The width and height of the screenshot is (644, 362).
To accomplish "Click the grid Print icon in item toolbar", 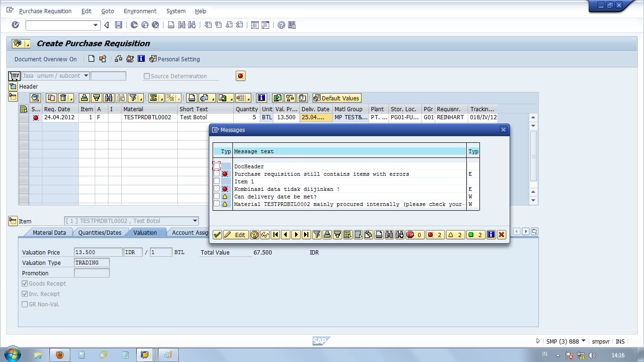I will (191, 98).
